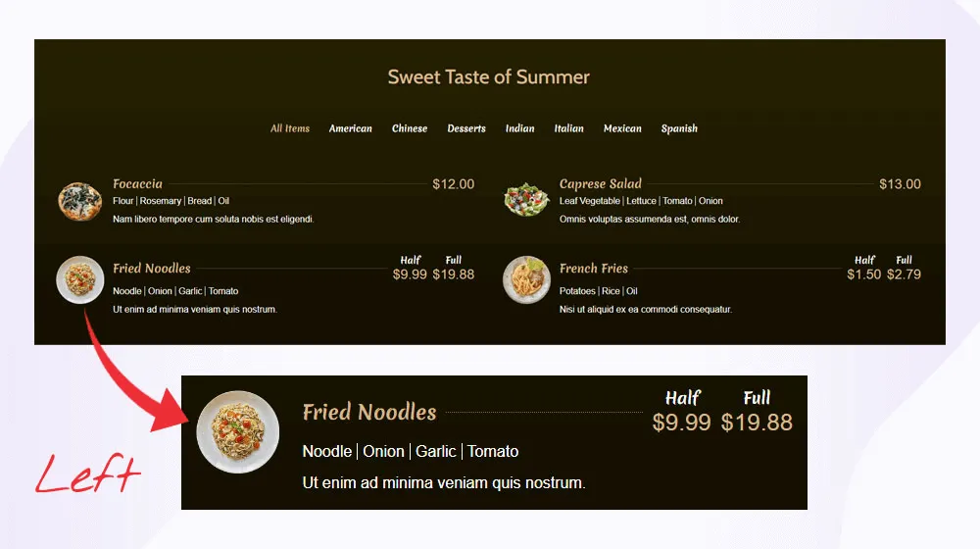Open the Chinese menu category
The image size is (980, 549).
coord(410,128)
